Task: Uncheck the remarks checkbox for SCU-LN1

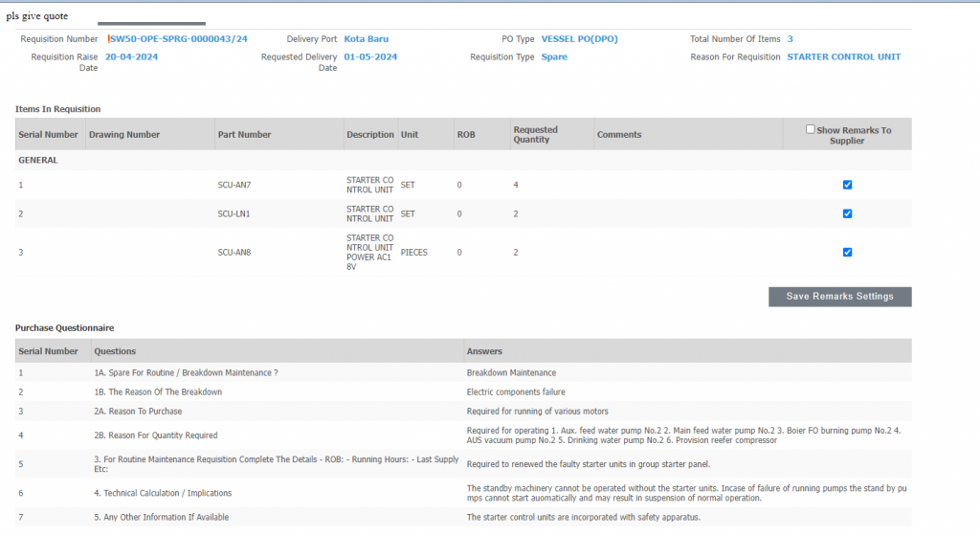Action: pyautogui.click(x=847, y=213)
